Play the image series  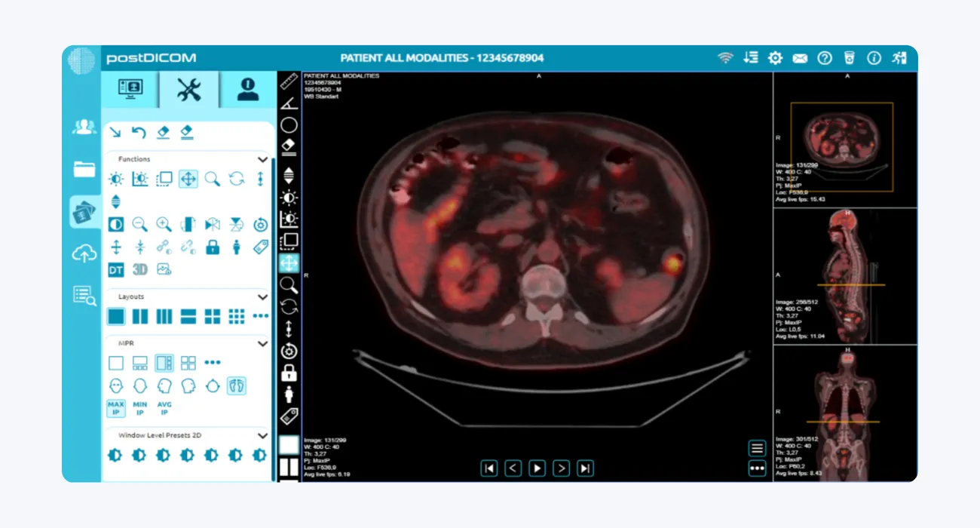(537, 468)
